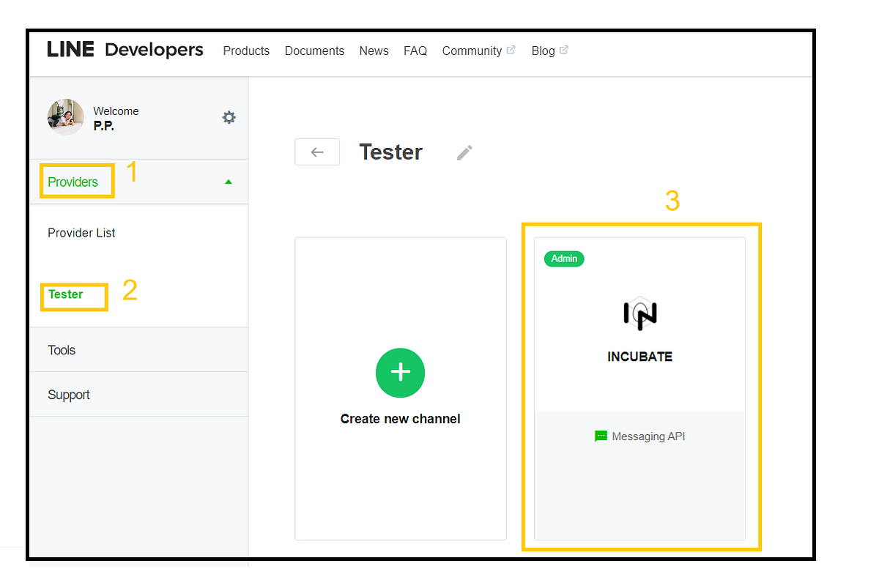Image resolution: width=879 pixels, height=588 pixels.
Task: Switch to the News section
Action: click(x=374, y=51)
